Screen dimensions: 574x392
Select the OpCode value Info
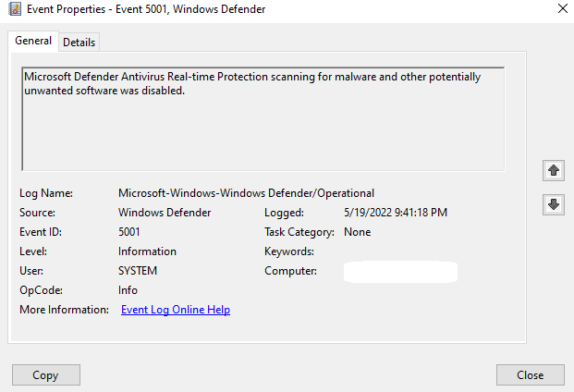pos(128,290)
